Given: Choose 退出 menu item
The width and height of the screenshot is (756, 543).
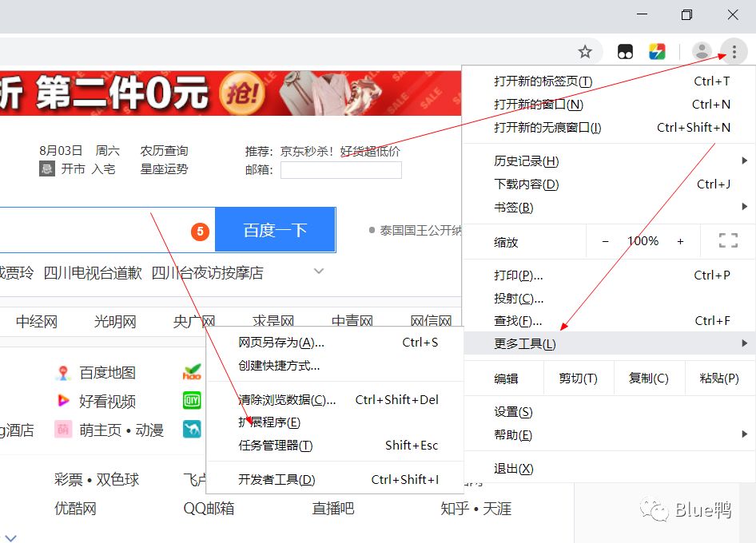Looking at the screenshot, I should [609, 468].
